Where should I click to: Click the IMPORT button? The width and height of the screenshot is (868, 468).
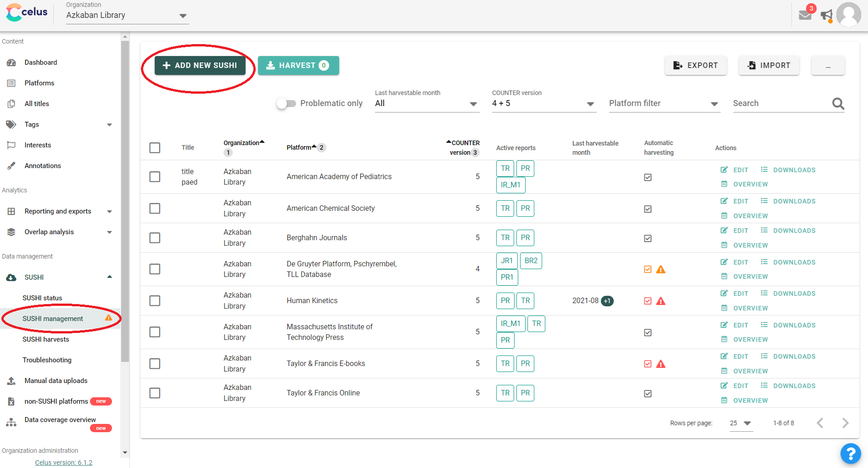pyautogui.click(x=769, y=66)
